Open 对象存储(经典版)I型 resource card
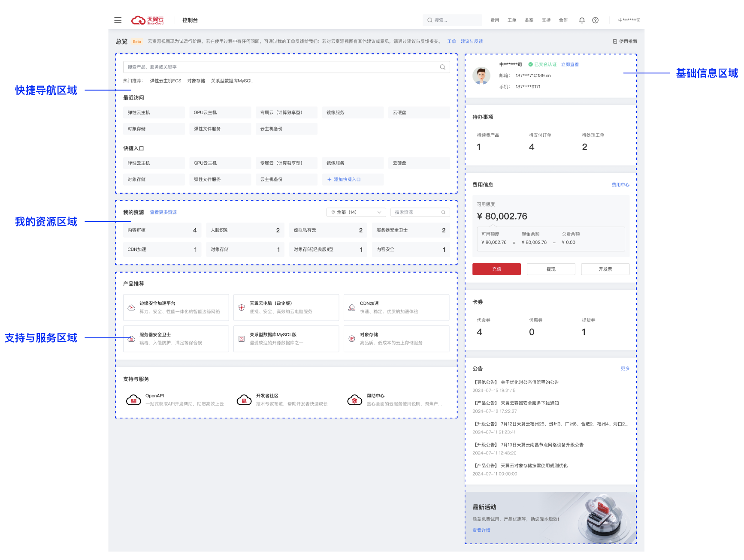The height and width of the screenshot is (560, 744). coord(328,250)
